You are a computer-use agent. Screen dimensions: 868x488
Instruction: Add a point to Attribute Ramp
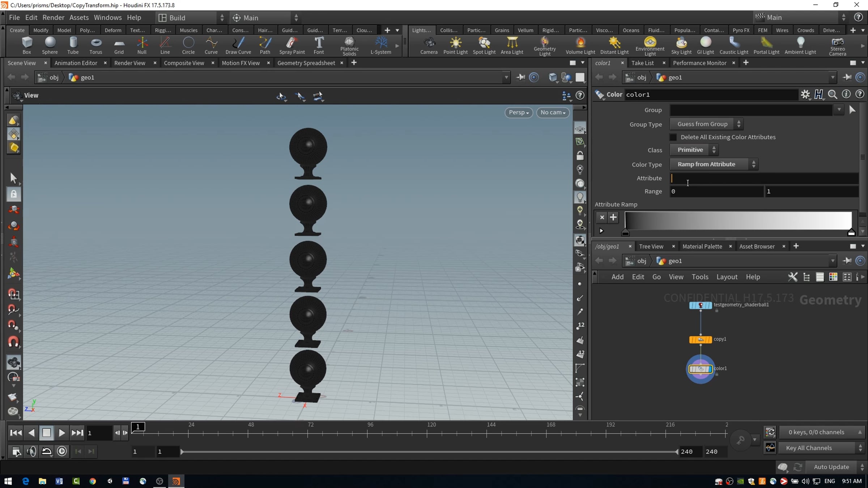pyautogui.click(x=613, y=217)
